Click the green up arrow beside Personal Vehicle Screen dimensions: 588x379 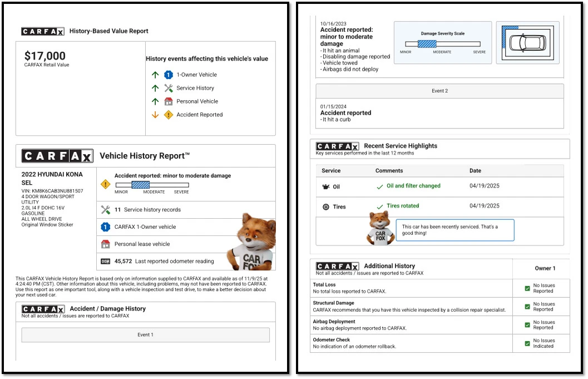pyautogui.click(x=155, y=101)
